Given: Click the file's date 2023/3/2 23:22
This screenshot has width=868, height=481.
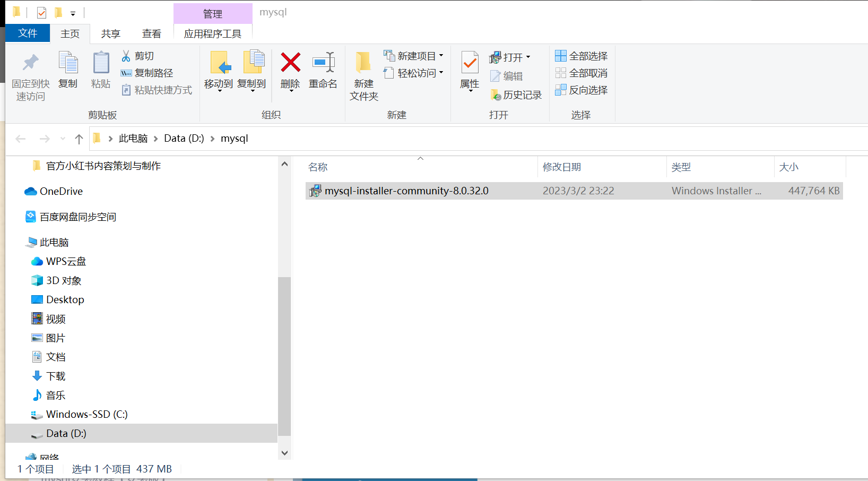Looking at the screenshot, I should [x=578, y=191].
